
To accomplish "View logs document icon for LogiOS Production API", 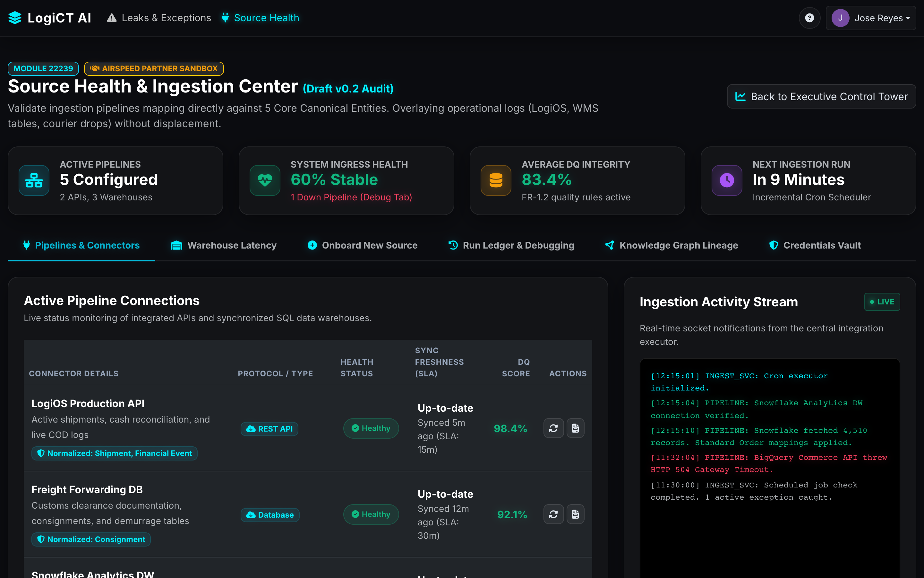I will click(x=575, y=428).
